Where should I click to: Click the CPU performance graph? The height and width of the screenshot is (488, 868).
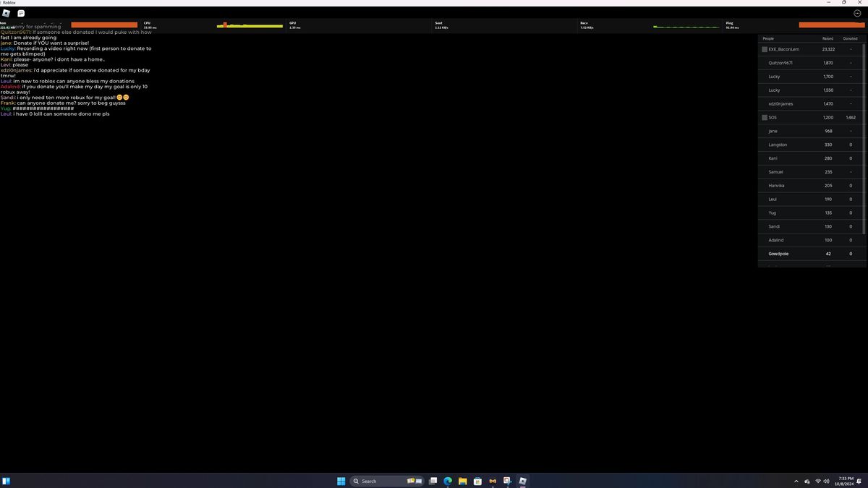250,25
